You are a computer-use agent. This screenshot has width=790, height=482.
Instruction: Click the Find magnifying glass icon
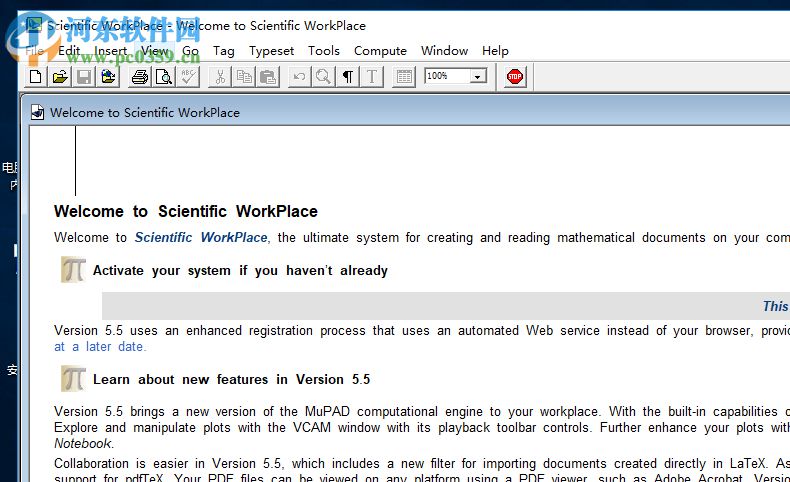(x=323, y=77)
